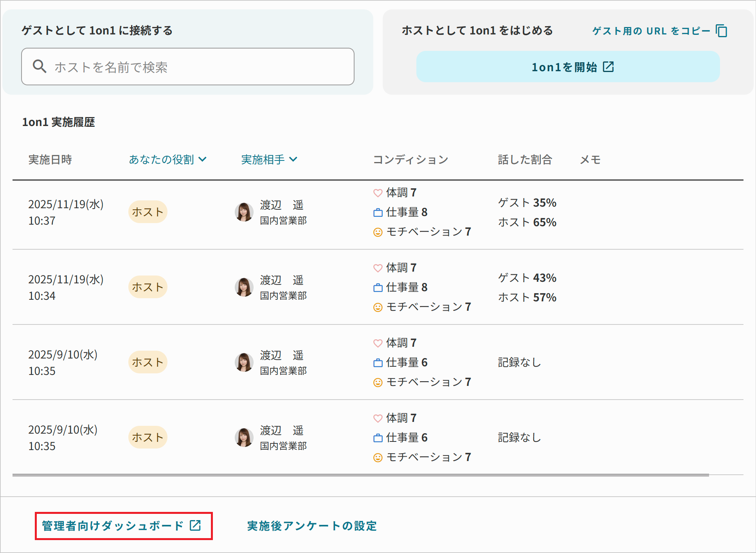Expand the あなたの役割 filter dropdown
This screenshot has height=553, width=756.
tap(167, 159)
